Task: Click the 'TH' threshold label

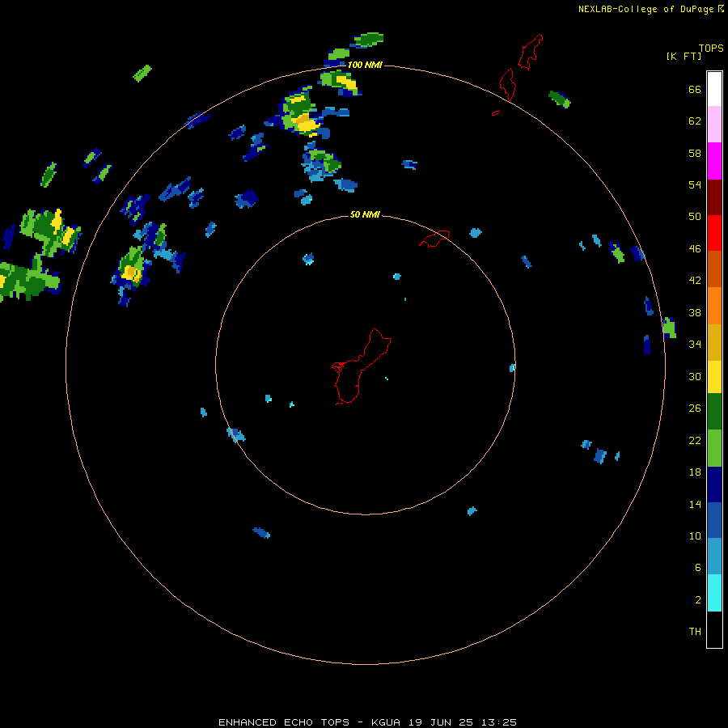Action: 695,631
